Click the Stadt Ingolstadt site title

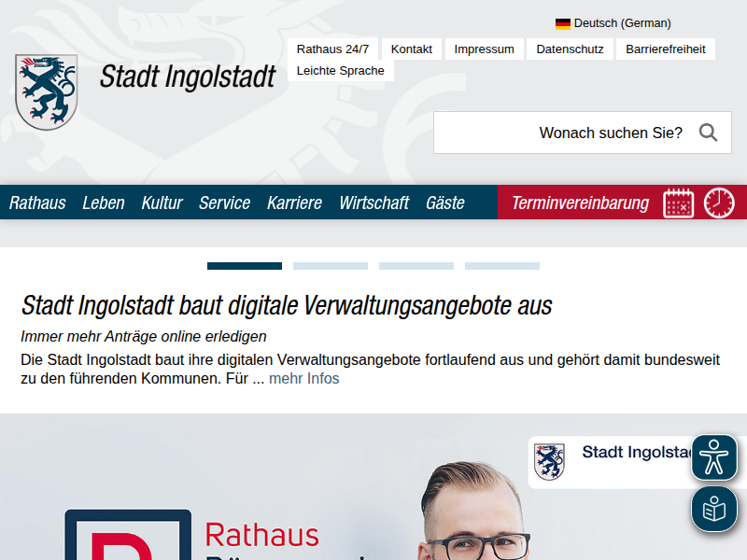pyautogui.click(x=188, y=77)
